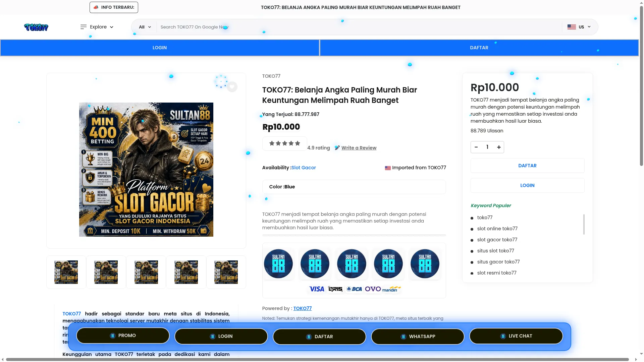Image resolution: width=644 pixels, height=362 pixels.
Task: Select the blue LOGIN tab bar
Action: tap(160, 48)
